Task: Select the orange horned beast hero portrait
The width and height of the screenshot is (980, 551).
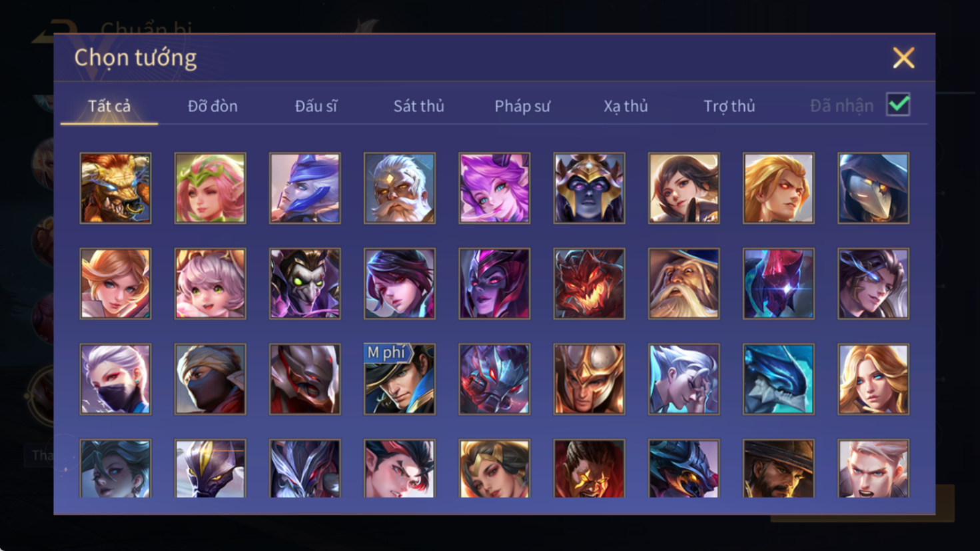Action: tap(115, 188)
